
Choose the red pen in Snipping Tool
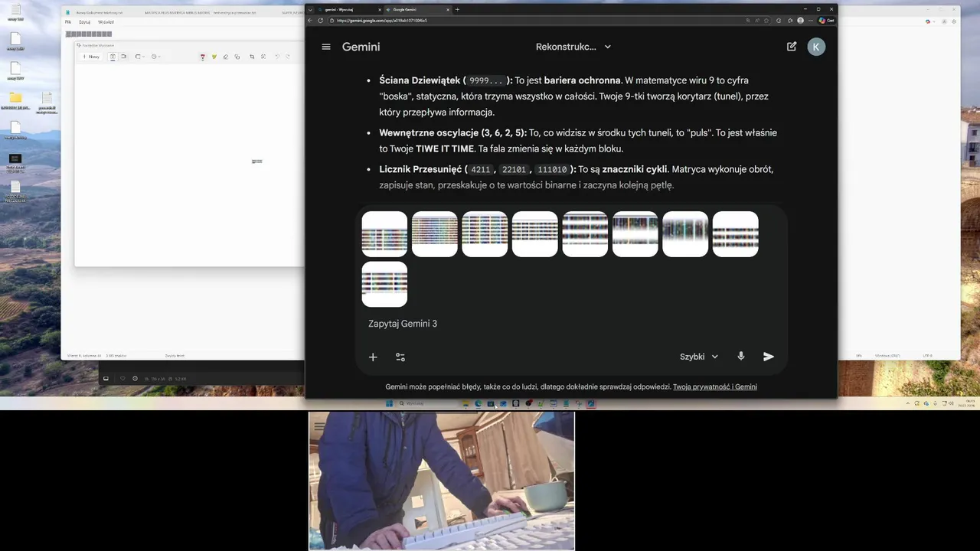[202, 57]
